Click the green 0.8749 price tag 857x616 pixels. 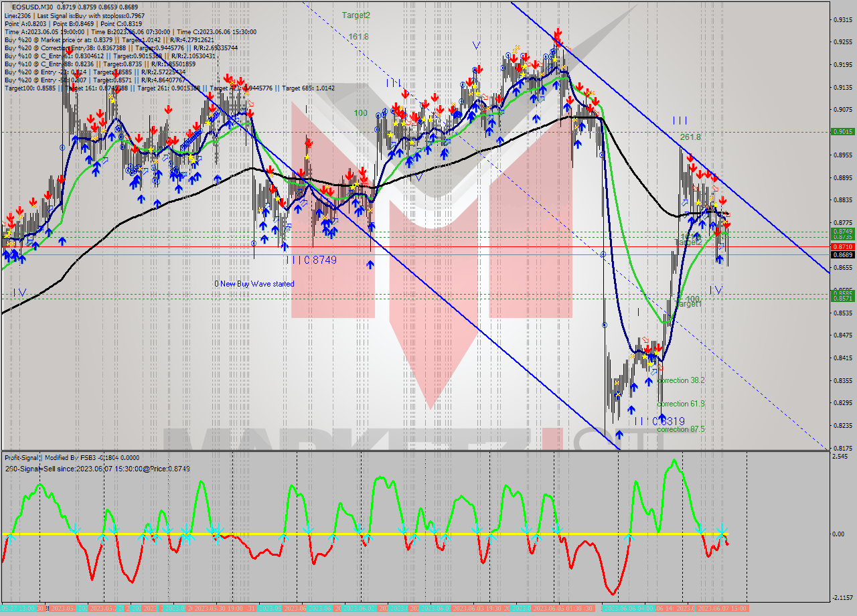tap(842, 231)
